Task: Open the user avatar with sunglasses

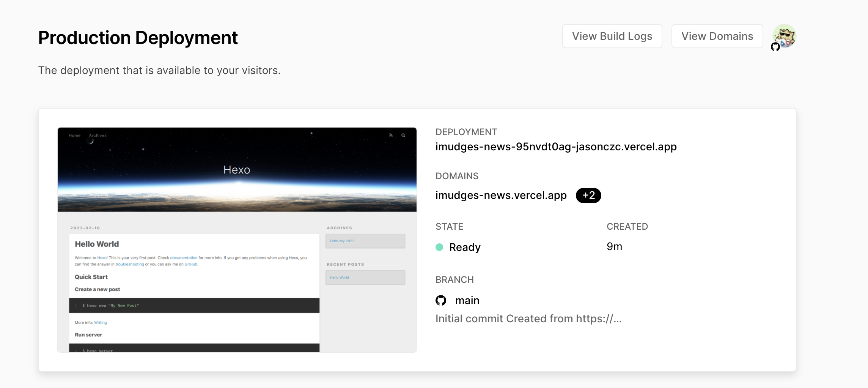Action: pos(785,36)
